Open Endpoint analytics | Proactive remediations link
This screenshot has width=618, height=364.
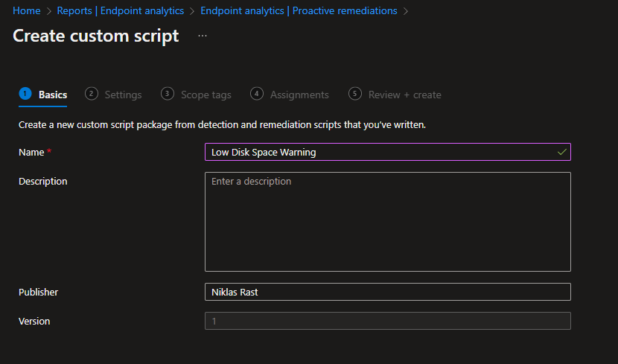(x=299, y=10)
